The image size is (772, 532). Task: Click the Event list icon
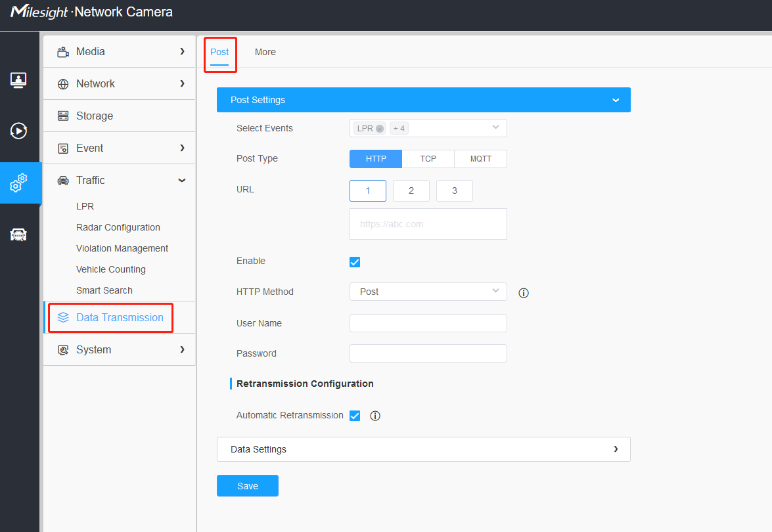click(63, 148)
